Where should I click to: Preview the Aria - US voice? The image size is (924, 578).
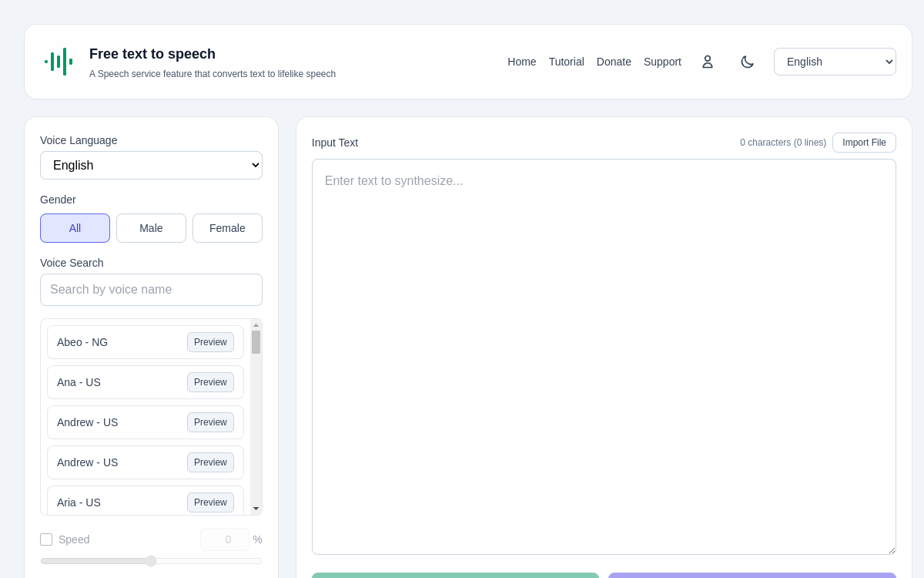point(210,502)
